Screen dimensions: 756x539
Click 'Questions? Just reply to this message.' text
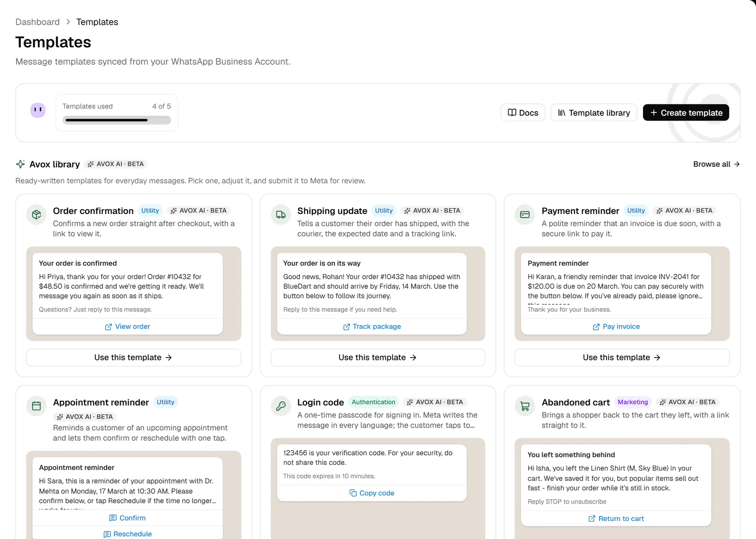coord(95,309)
